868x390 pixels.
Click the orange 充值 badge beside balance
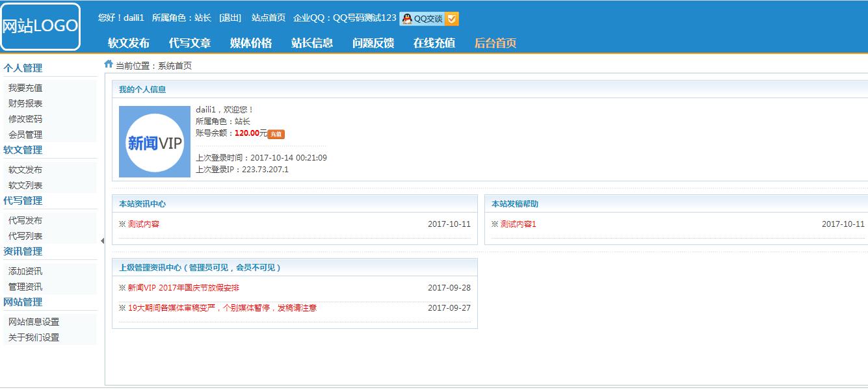(276, 134)
